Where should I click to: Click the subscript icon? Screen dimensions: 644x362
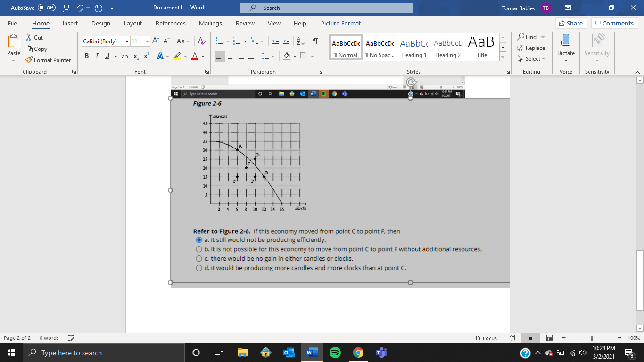pyautogui.click(x=135, y=56)
